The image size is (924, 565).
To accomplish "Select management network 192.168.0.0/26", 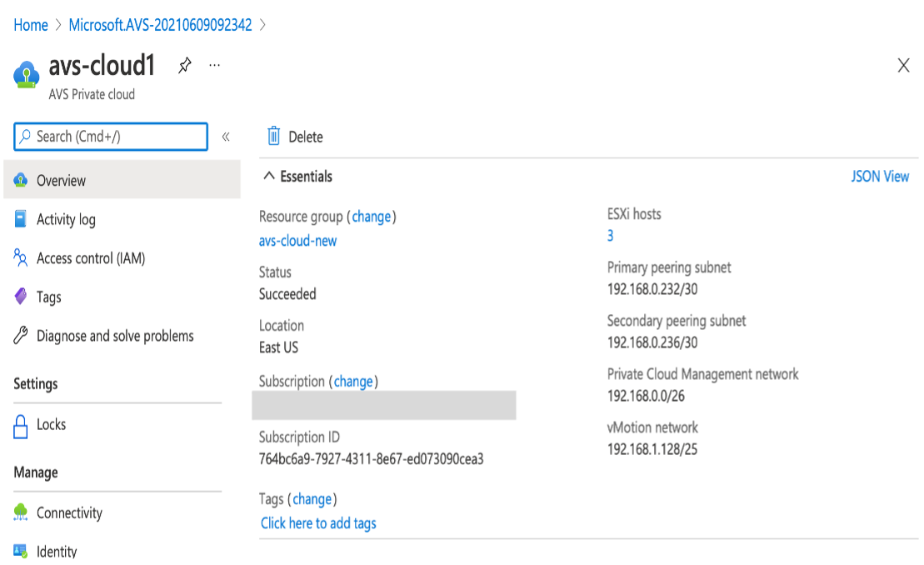I will coord(646,396).
